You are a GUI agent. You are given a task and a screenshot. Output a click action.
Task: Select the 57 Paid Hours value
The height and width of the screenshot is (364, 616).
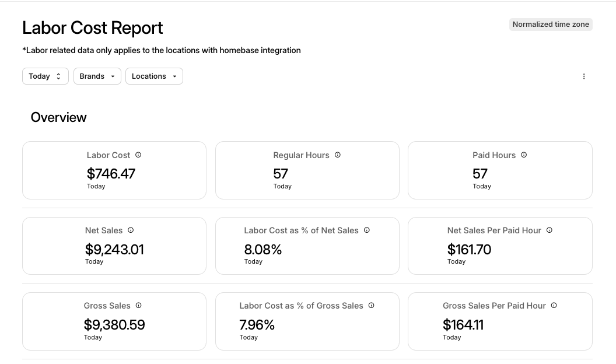480,174
